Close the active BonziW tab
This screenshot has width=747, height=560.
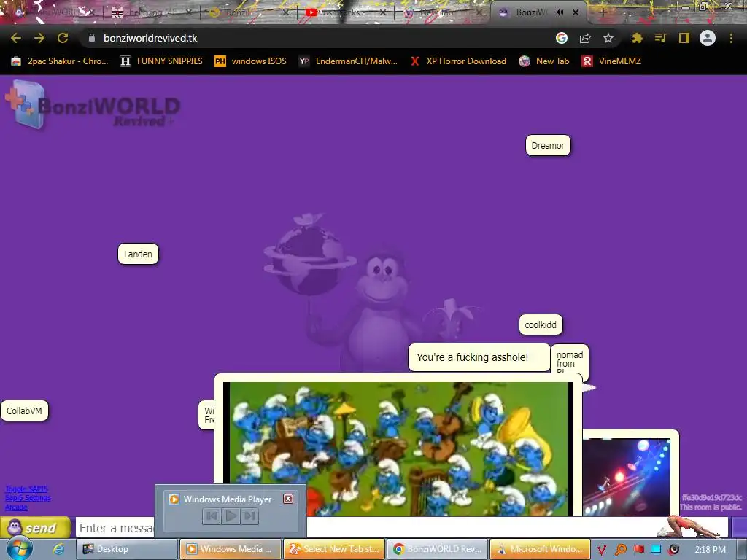576,12
